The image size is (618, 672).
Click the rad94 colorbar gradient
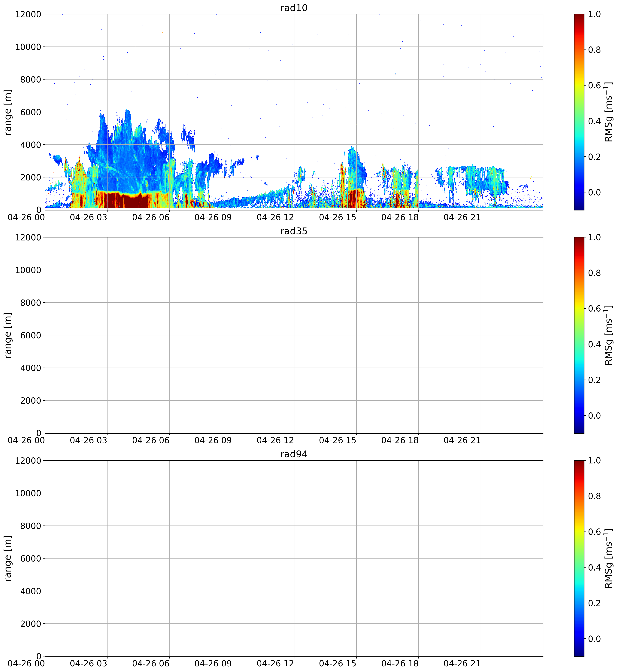click(x=579, y=558)
